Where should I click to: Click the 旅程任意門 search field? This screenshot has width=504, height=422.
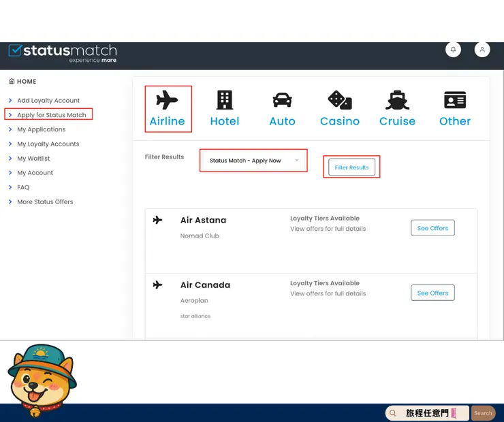pyautogui.click(x=427, y=413)
